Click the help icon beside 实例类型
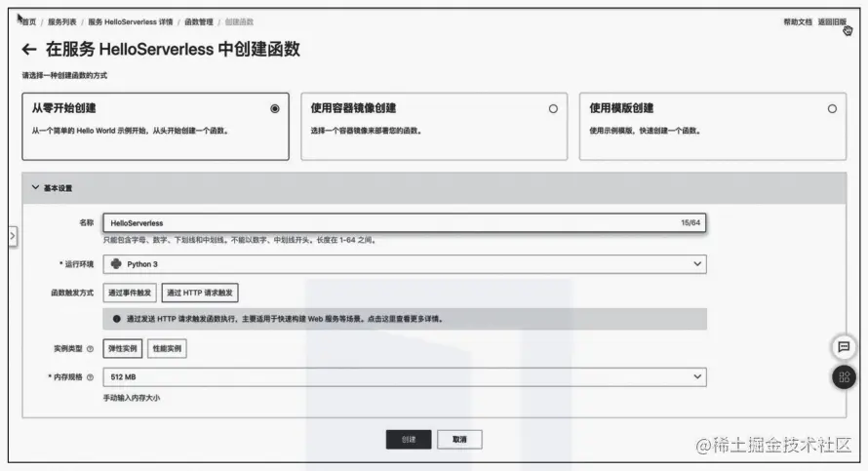 (x=91, y=349)
